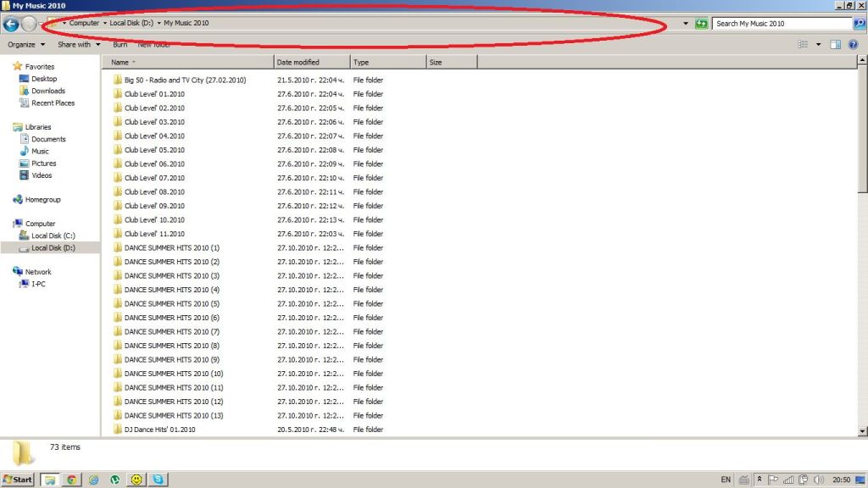This screenshot has height=488, width=868.
Task: Select the Club Level' 05.2010 folder
Action: [x=154, y=150]
